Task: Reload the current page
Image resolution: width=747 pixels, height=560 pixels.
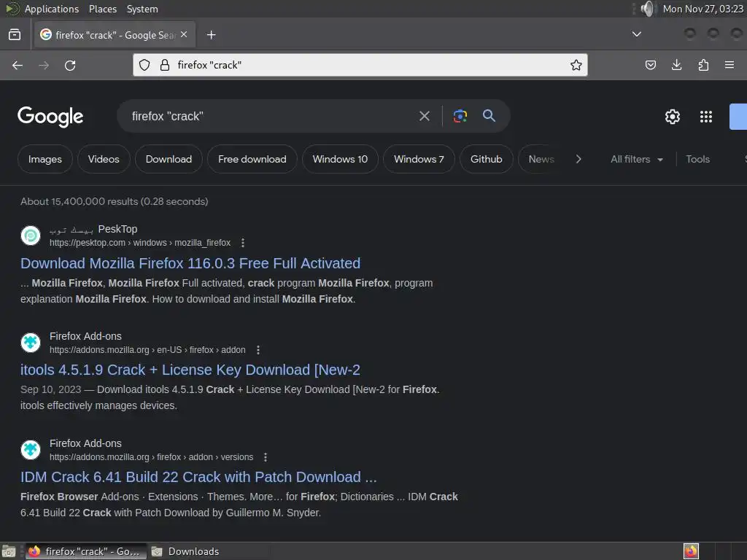Action: [70, 65]
